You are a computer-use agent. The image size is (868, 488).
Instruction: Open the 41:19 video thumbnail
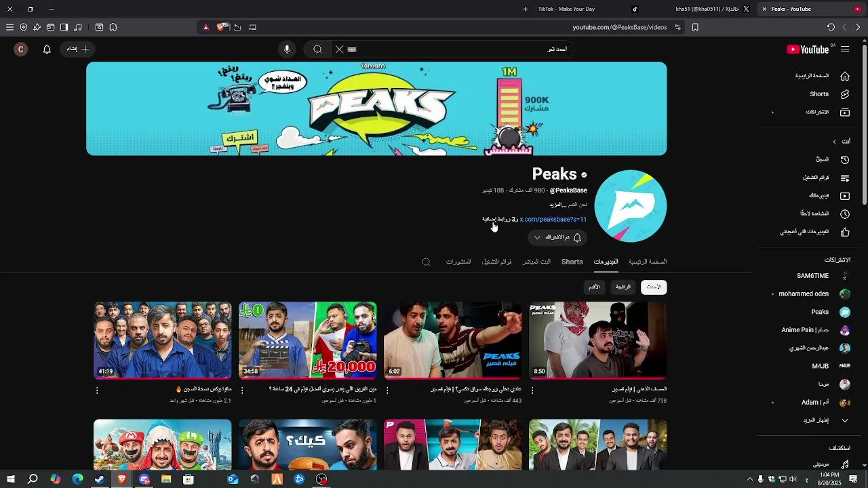(x=163, y=340)
